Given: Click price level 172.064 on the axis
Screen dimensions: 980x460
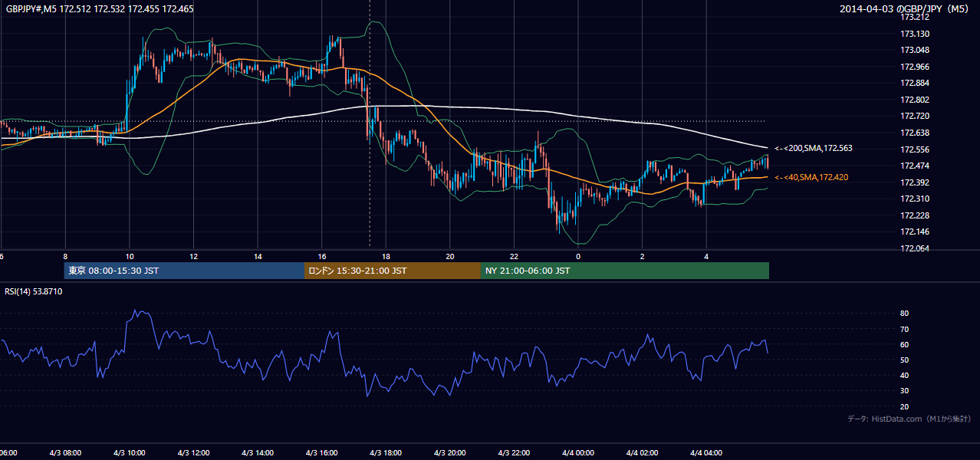Looking at the screenshot, I should (x=915, y=248).
